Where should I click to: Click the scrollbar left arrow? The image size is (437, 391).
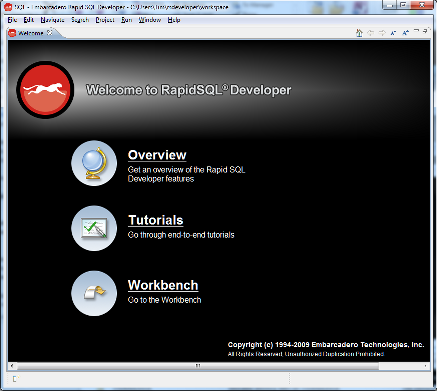coord(12,366)
